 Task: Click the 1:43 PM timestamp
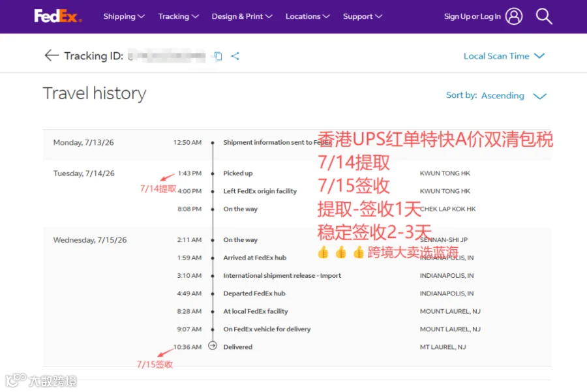189,173
